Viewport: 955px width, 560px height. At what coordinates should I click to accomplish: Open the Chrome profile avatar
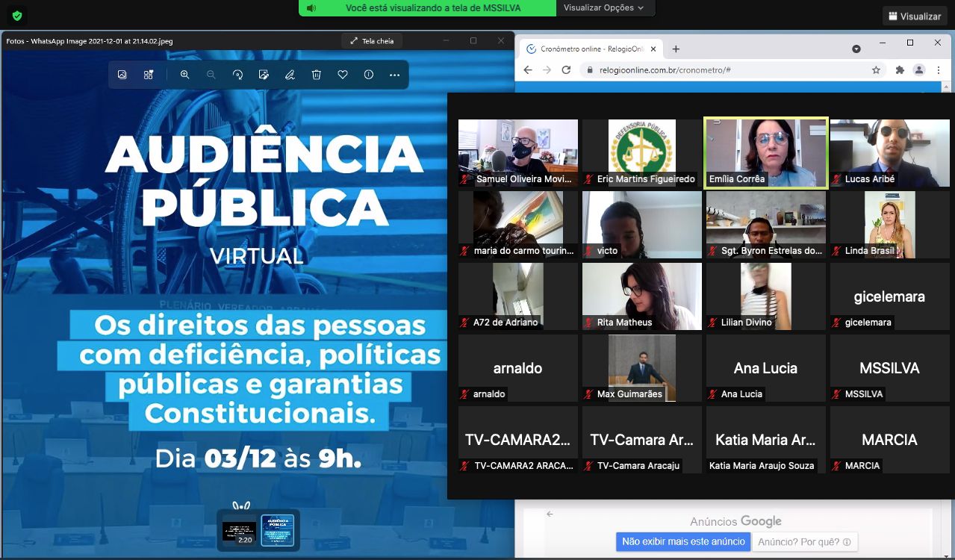tap(919, 70)
